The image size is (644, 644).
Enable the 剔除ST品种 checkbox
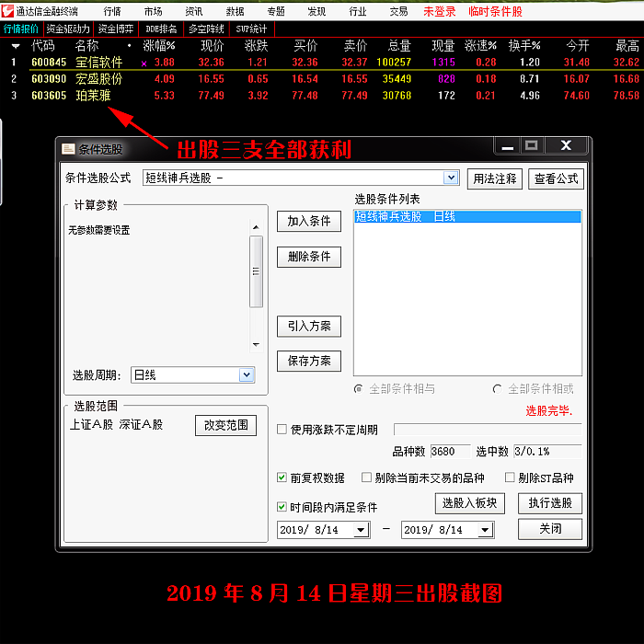(510, 477)
